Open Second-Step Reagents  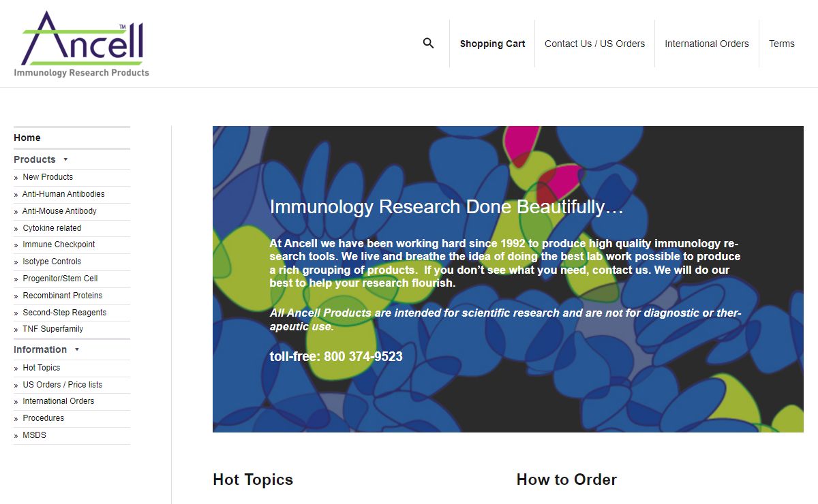(65, 313)
